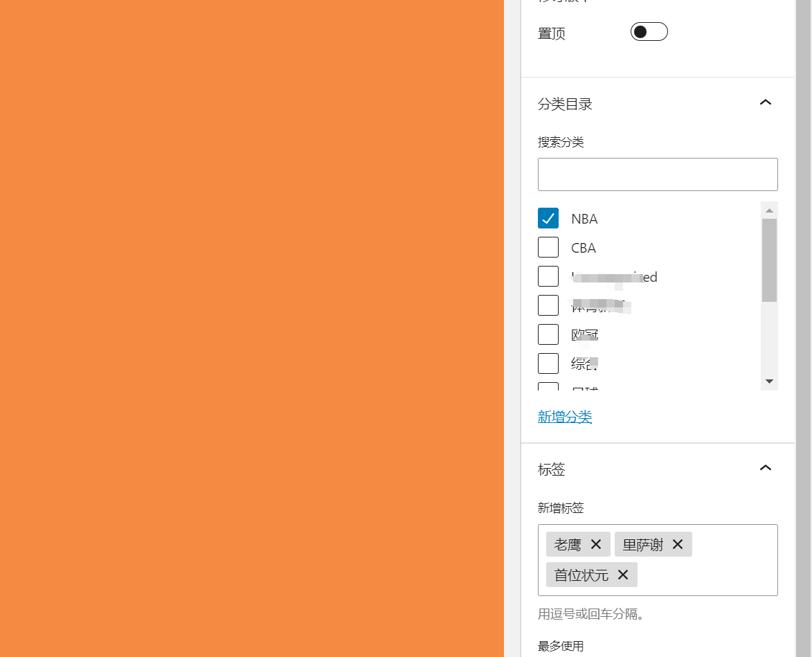
Task: Select the NBA category label text
Action: coord(584,218)
